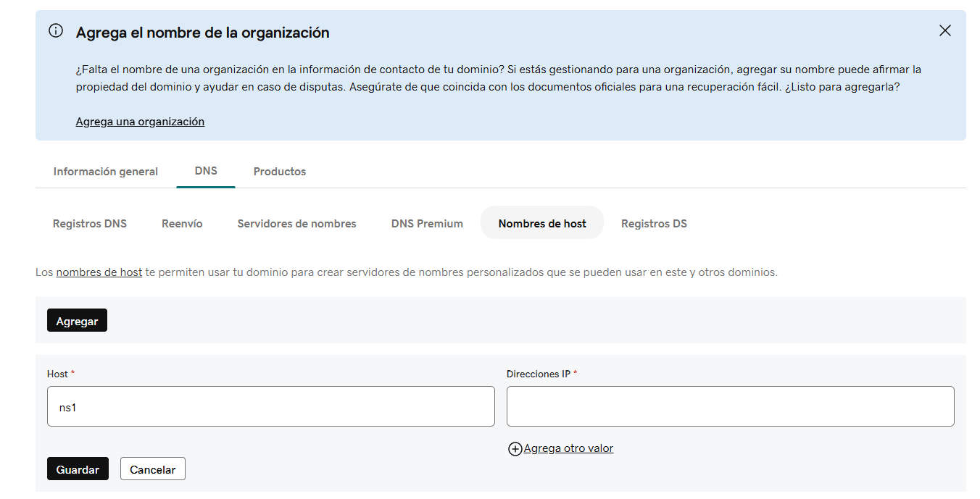
Task: Cancel the hostname form with Cancelar
Action: pyautogui.click(x=153, y=469)
